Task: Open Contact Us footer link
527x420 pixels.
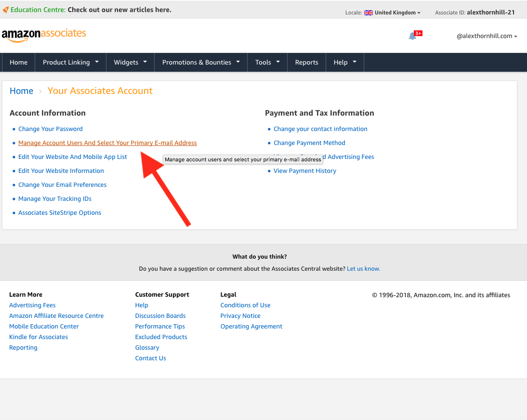Action: pos(151,358)
